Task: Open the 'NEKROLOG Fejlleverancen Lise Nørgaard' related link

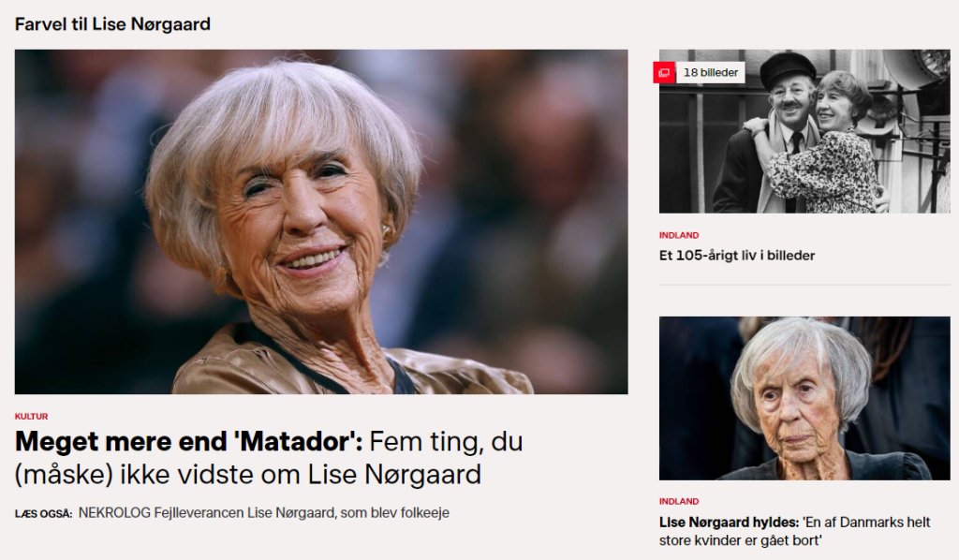Action: (x=263, y=513)
